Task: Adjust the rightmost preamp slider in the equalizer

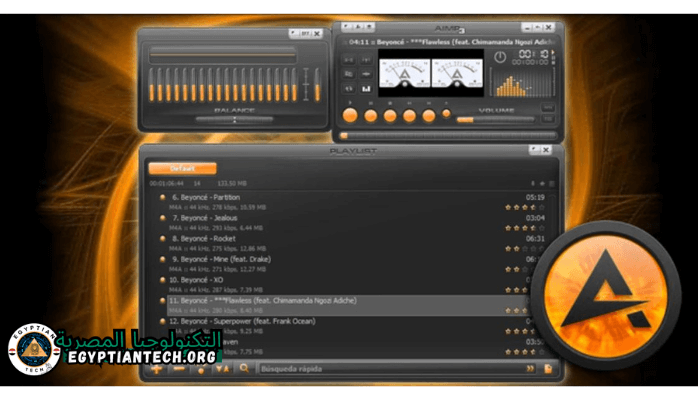Action: pyautogui.click(x=317, y=85)
